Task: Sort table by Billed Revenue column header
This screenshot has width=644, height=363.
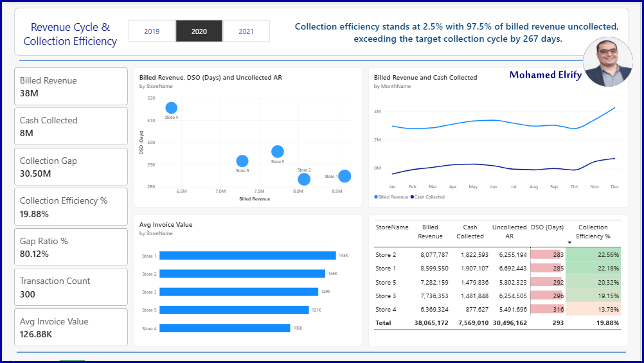Action: point(430,231)
